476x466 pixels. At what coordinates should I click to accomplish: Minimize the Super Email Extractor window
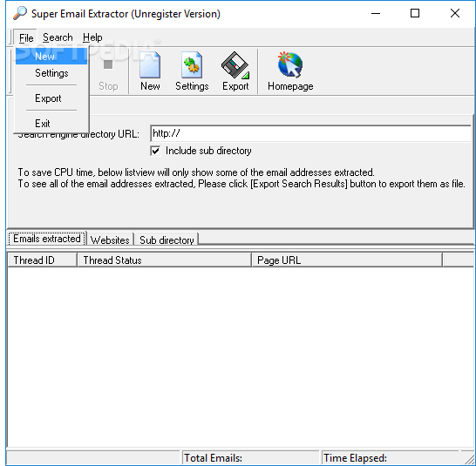tap(376, 13)
